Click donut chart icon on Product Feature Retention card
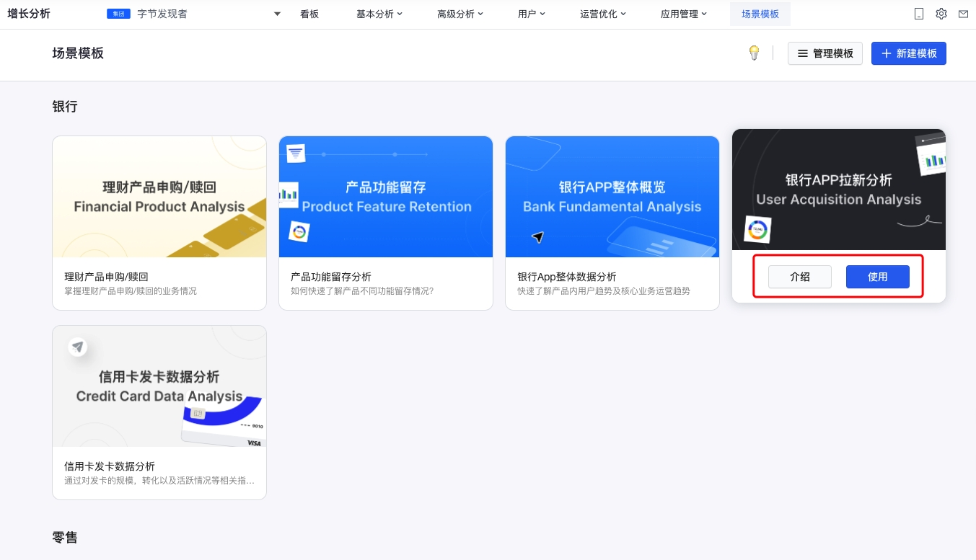Screen dimensions: 976x560 point(299,231)
